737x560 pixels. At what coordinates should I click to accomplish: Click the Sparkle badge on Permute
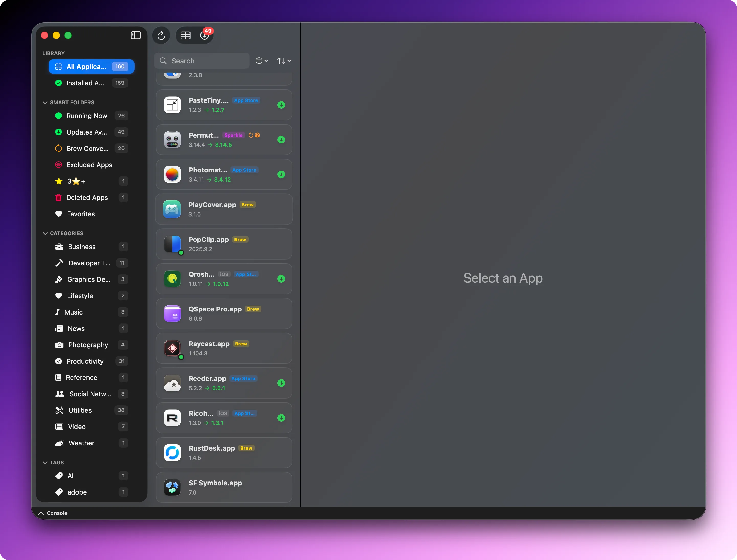(x=233, y=135)
